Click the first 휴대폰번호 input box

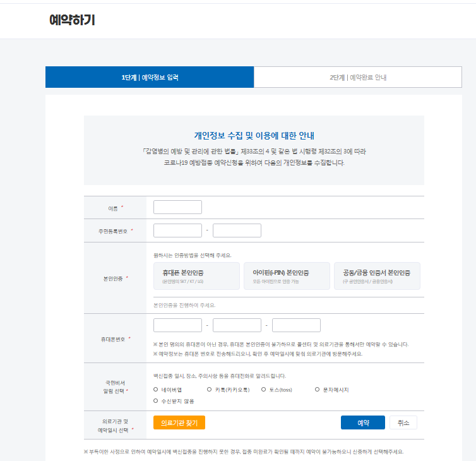click(x=177, y=325)
